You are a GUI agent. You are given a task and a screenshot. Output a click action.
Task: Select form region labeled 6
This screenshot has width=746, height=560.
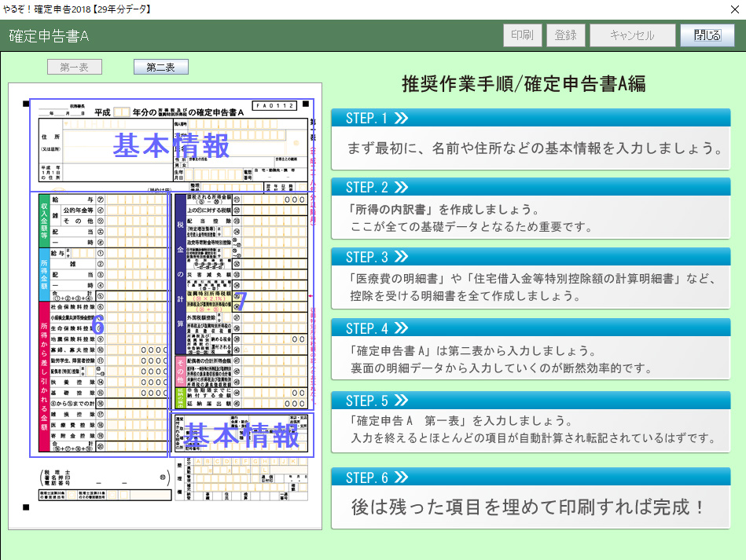[98, 324]
